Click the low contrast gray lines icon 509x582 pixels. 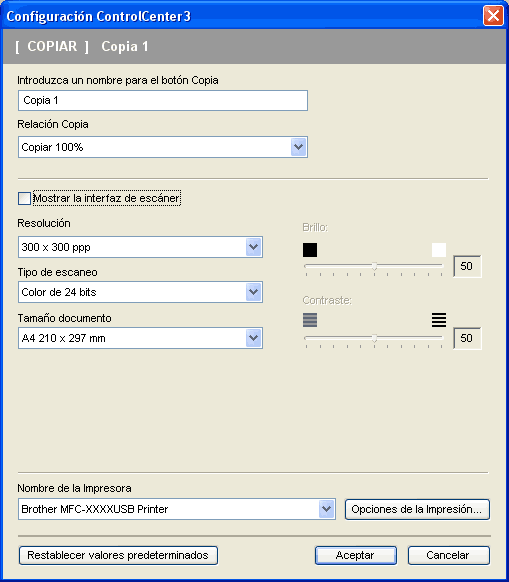[x=310, y=320]
